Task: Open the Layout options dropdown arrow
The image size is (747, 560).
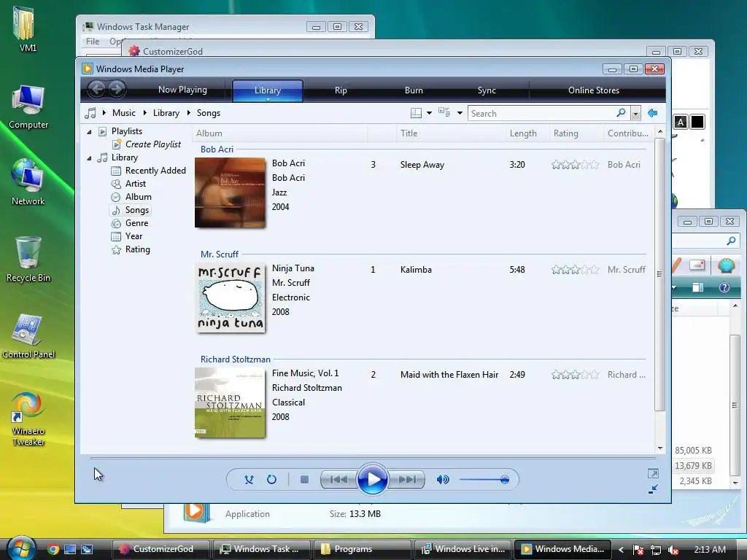Action: click(429, 113)
